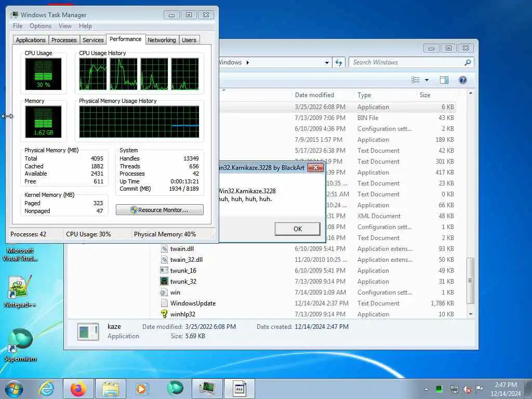
Task: Show hidden tray icons arrow
Action: (426, 389)
